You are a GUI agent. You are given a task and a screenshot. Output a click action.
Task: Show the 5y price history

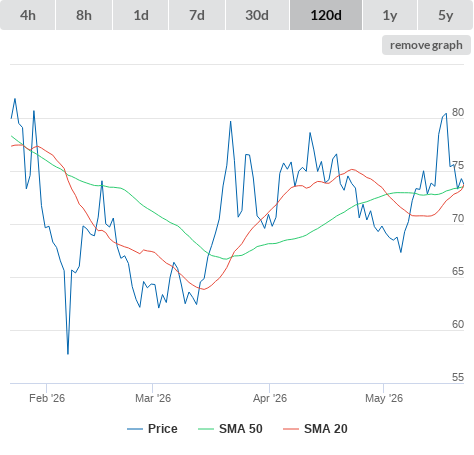point(446,15)
